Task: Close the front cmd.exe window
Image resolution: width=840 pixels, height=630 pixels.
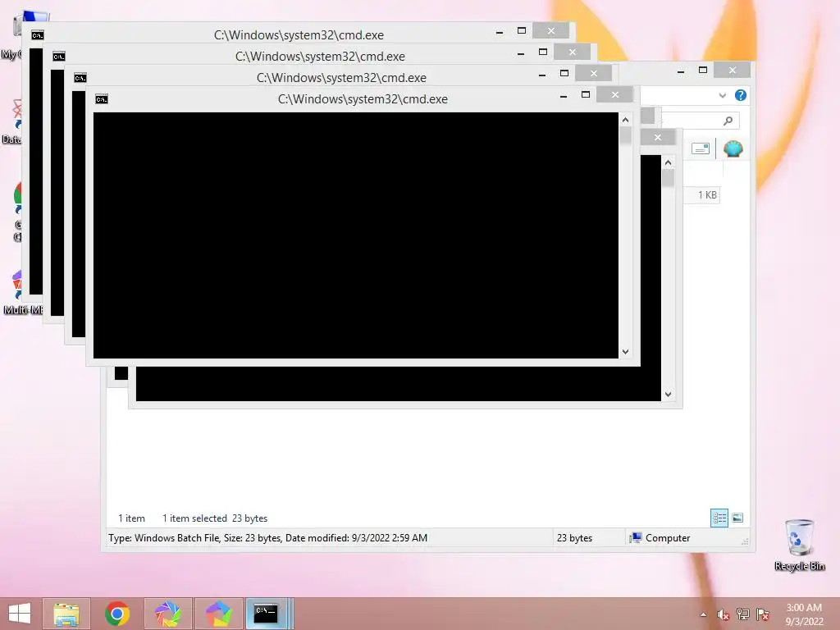Action: pyautogui.click(x=615, y=95)
